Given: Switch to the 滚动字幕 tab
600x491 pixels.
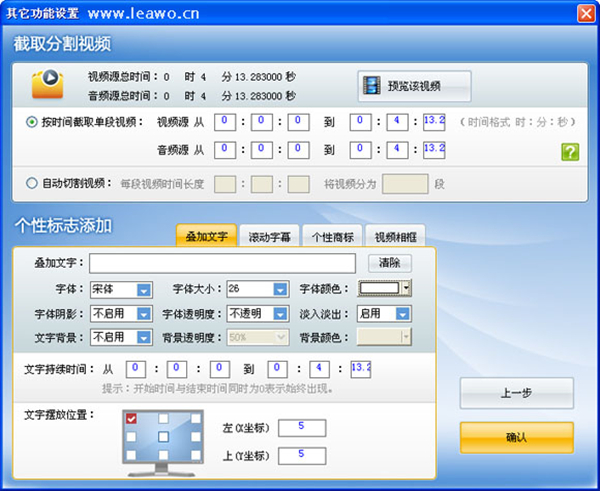Looking at the screenshot, I should (269, 237).
